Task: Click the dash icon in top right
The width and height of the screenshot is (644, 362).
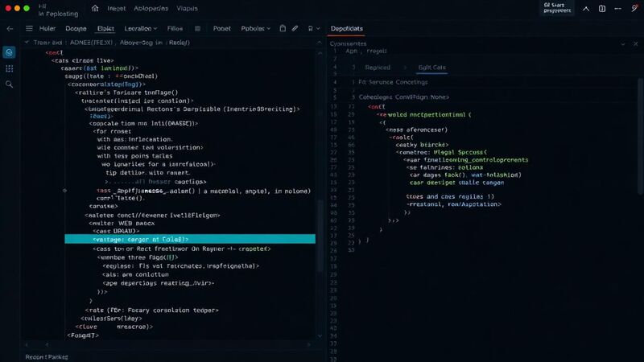Action: click(x=617, y=9)
